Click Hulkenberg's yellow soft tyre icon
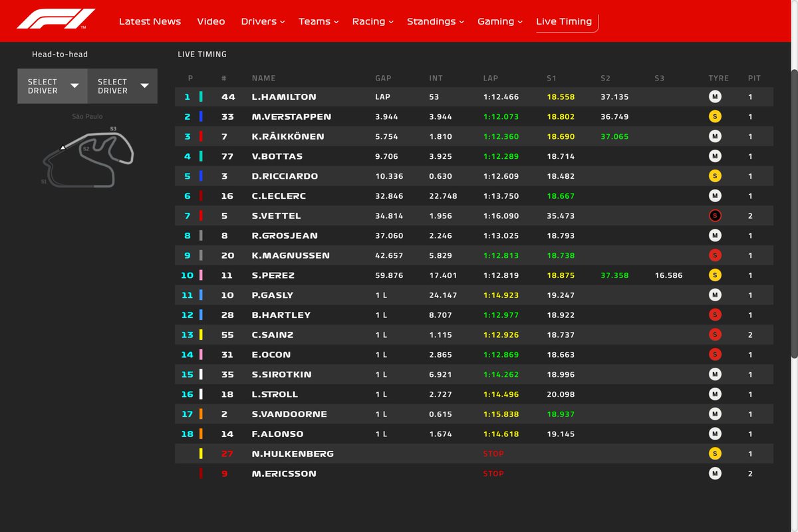 pyautogui.click(x=715, y=454)
